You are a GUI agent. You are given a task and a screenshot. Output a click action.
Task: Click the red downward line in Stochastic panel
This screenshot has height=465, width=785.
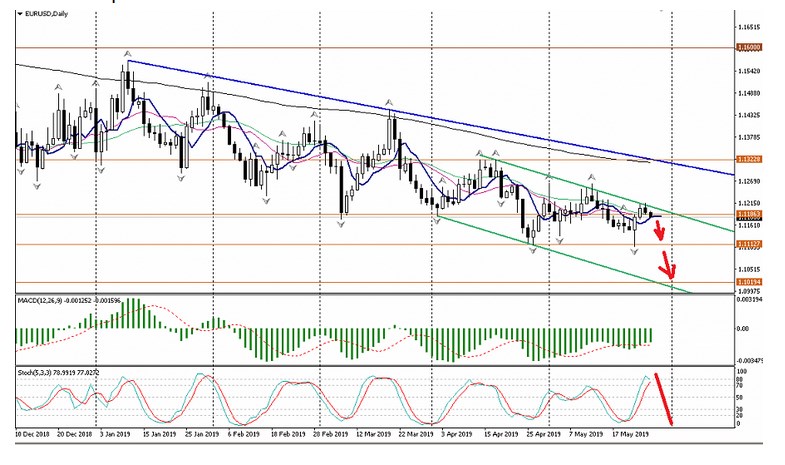tap(665, 398)
